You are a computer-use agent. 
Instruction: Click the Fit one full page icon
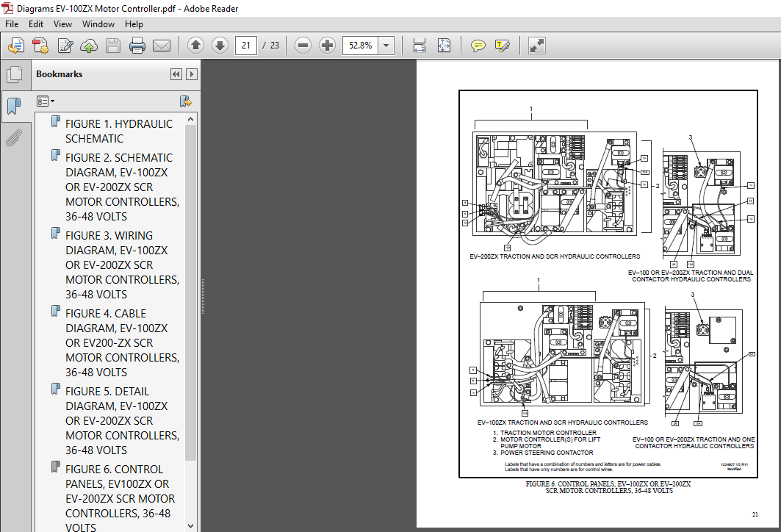tap(444, 46)
